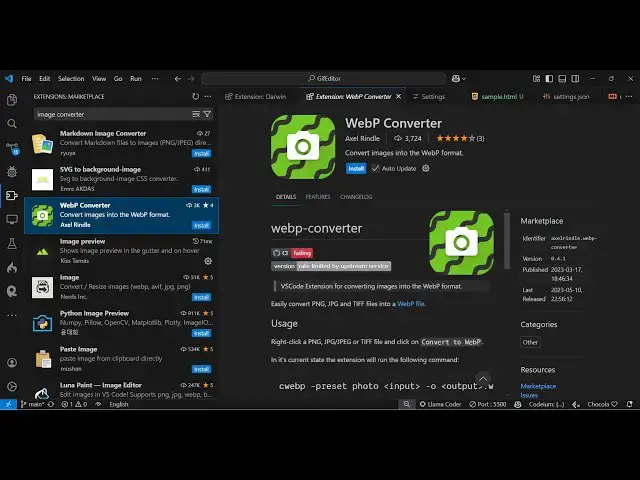Viewport: 640px width, 480px height.
Task: Open remote window status bar icon
Action: 8,404
